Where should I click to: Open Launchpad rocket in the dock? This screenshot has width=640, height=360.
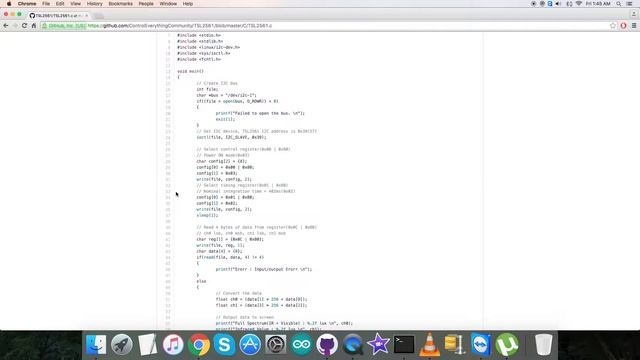[122, 344]
